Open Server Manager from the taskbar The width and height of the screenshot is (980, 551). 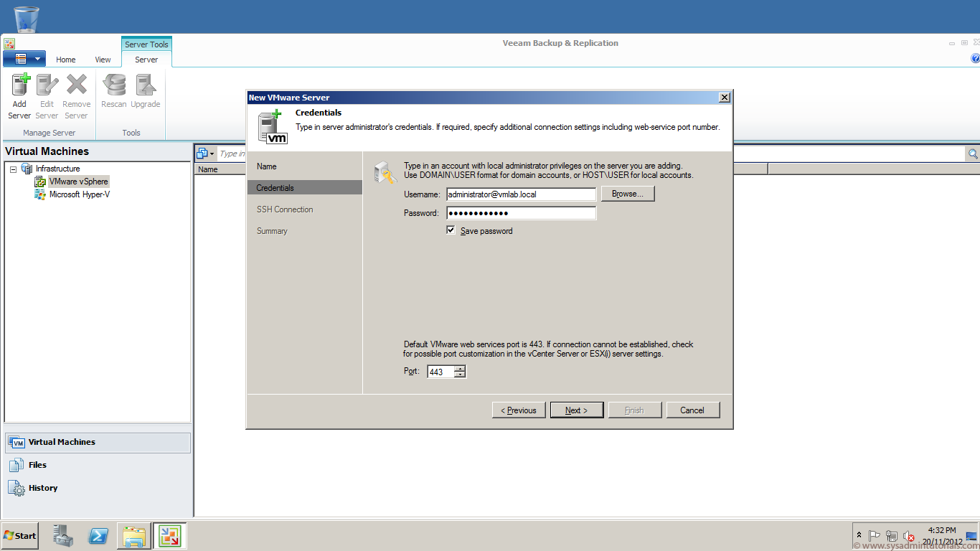63,536
